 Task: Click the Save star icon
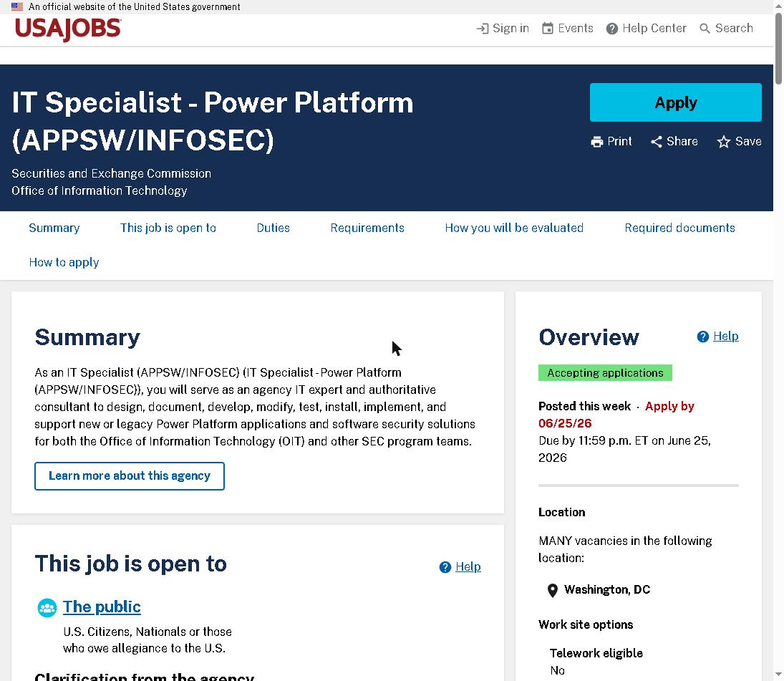pos(724,142)
